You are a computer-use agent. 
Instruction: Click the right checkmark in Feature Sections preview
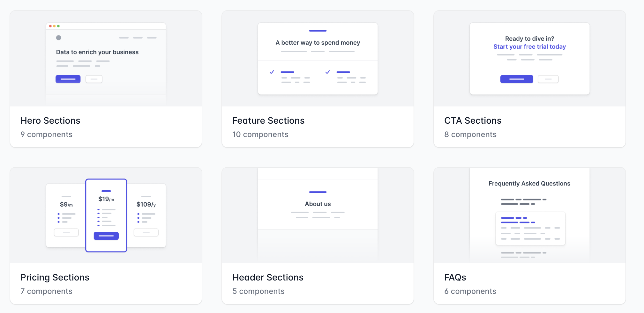(327, 72)
